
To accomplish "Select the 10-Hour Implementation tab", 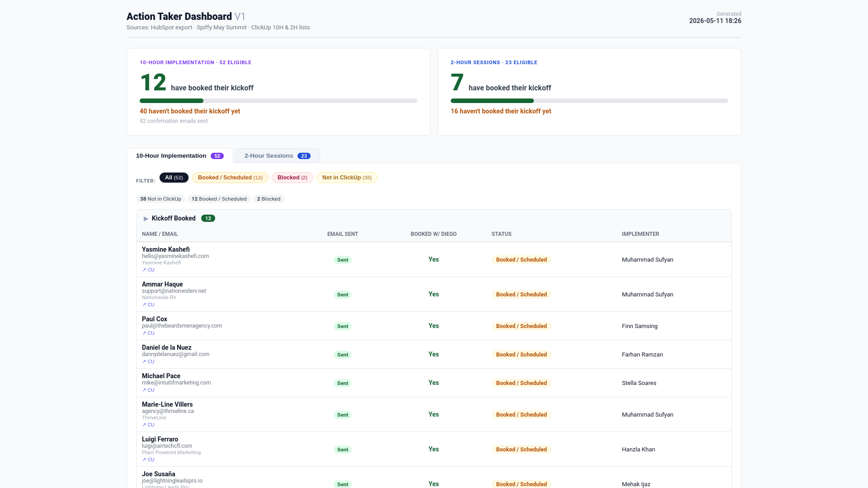I will [x=180, y=156].
